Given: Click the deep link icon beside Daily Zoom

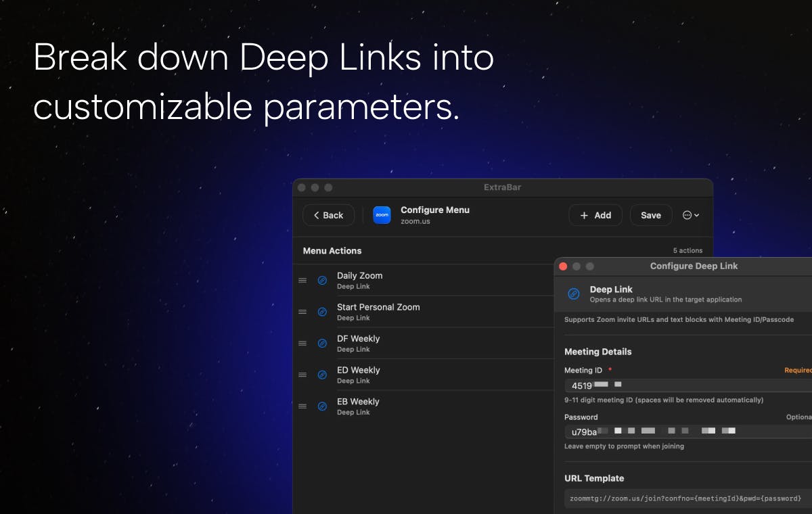Looking at the screenshot, I should tap(322, 280).
